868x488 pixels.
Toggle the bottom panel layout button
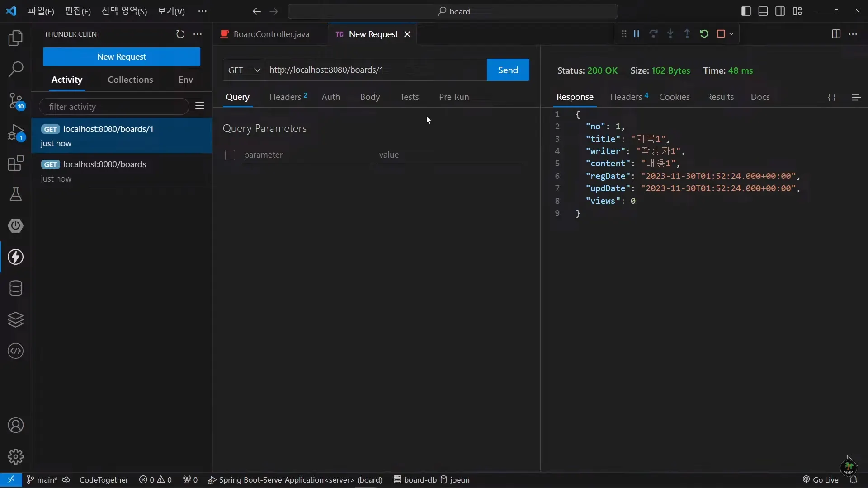[763, 11]
